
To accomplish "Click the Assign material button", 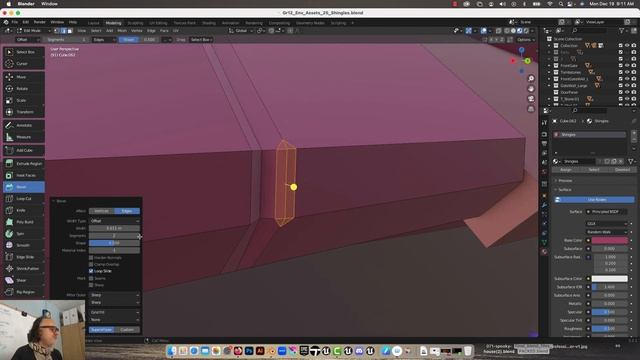I will [x=566, y=170].
